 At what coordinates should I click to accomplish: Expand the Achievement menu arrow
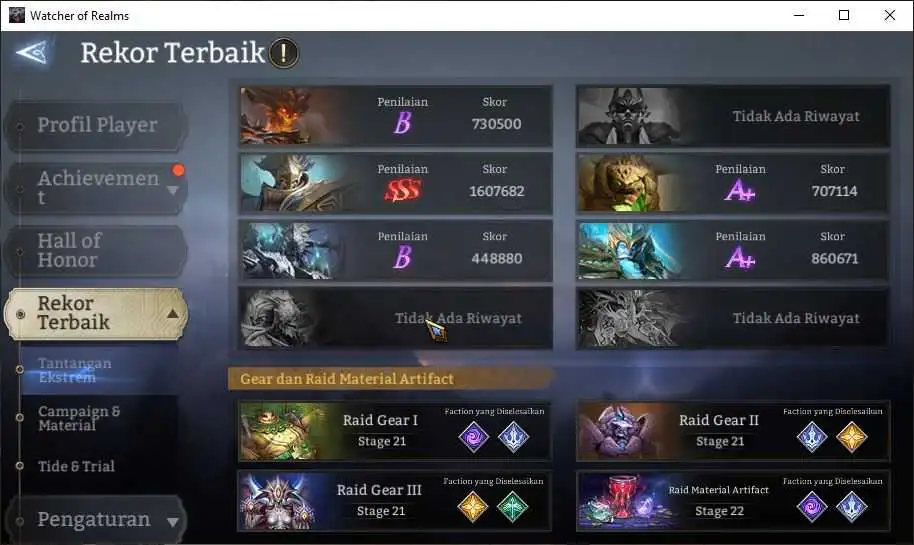coord(173,191)
